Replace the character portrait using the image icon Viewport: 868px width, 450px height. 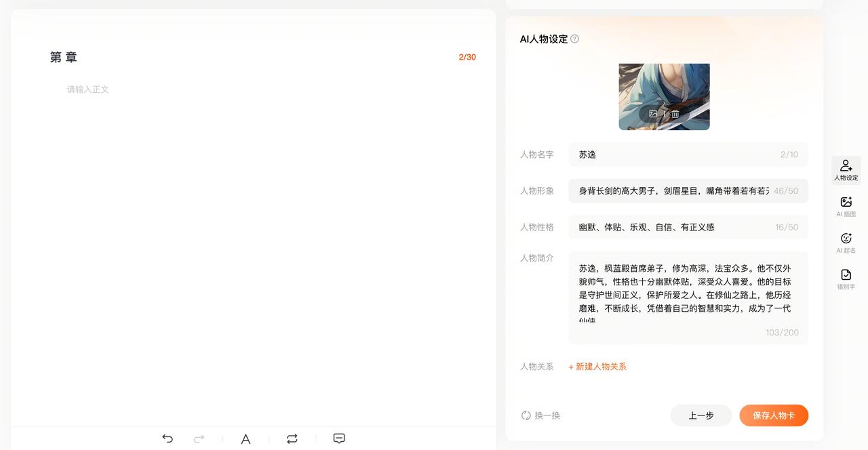(653, 114)
